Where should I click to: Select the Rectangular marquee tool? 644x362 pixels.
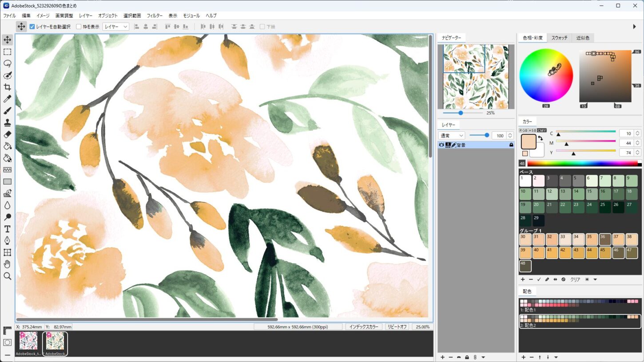(8, 51)
